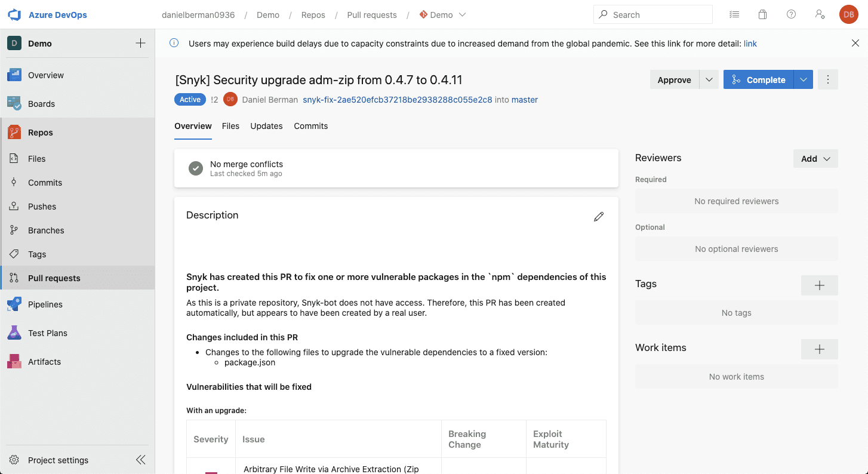The image size is (868, 474).
Task: Open more actions ellipsis menu
Action: [827, 79]
